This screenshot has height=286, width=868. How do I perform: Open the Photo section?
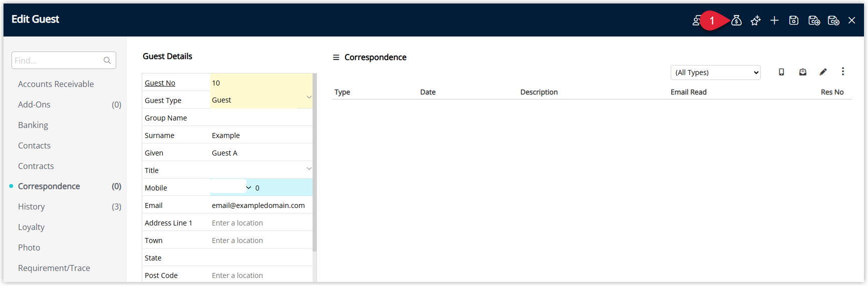pyautogui.click(x=29, y=247)
